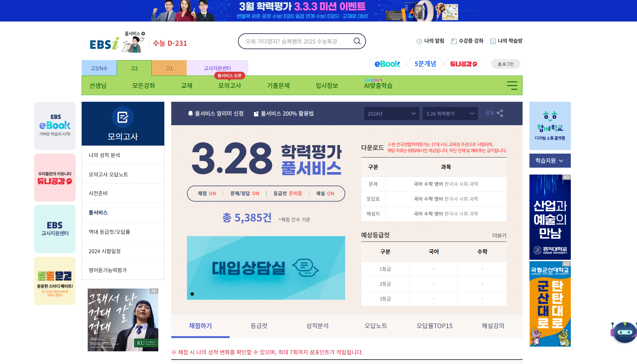Open 풀서비스 in sidebar
This screenshot has width=637, height=364.
pos(123,213)
